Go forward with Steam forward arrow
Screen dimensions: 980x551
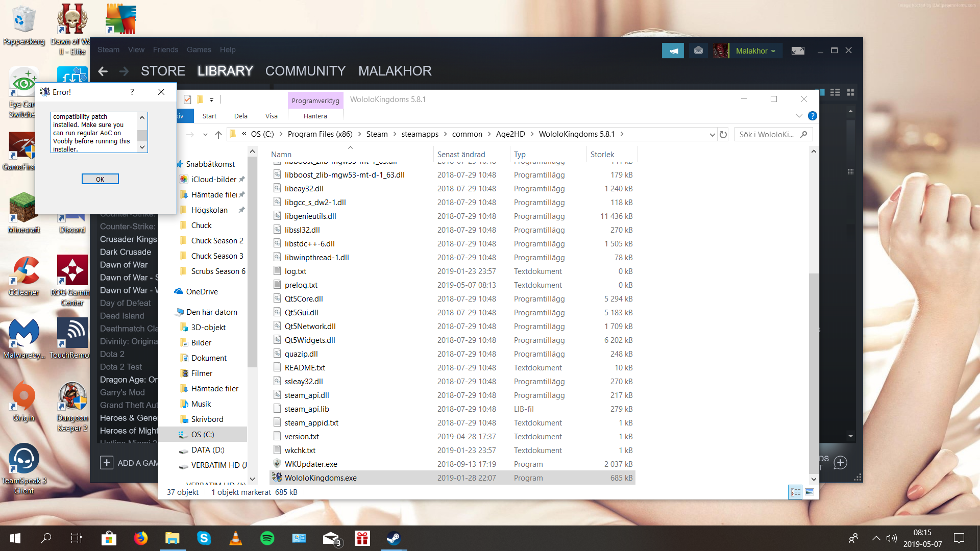click(x=124, y=71)
